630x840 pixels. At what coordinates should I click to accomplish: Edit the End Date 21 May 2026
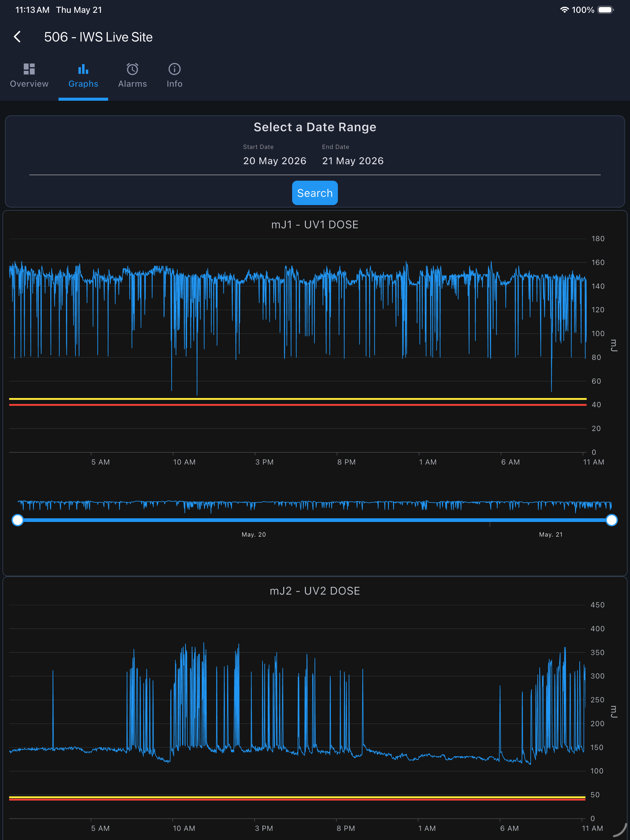click(353, 161)
